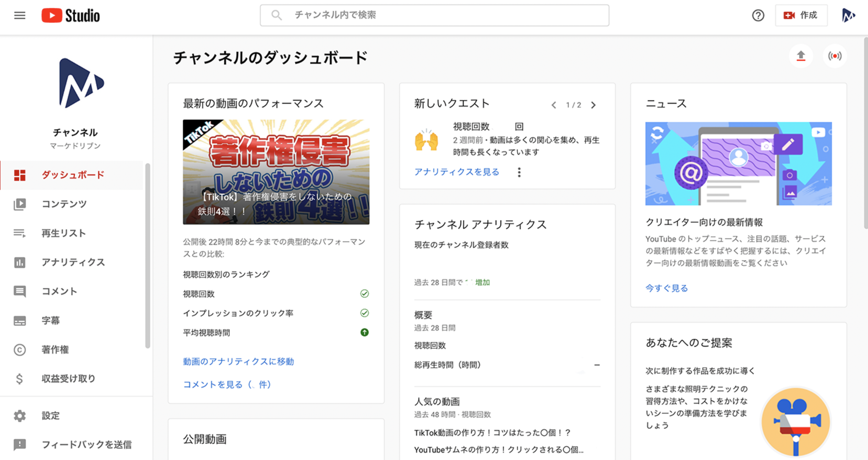Click the search magnifier icon

276,15
